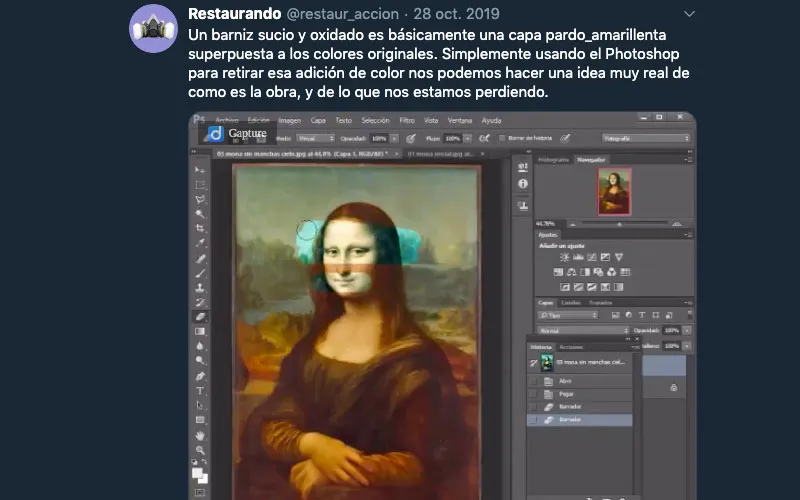Image resolution: width=800 pixels, height=500 pixels.
Task: Open the Imagen menu
Action: [x=289, y=120]
